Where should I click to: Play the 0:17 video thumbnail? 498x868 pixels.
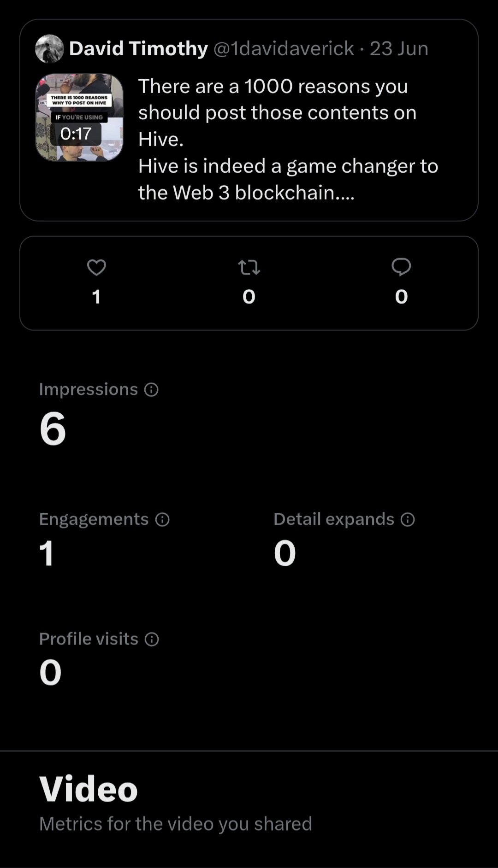pos(79,117)
